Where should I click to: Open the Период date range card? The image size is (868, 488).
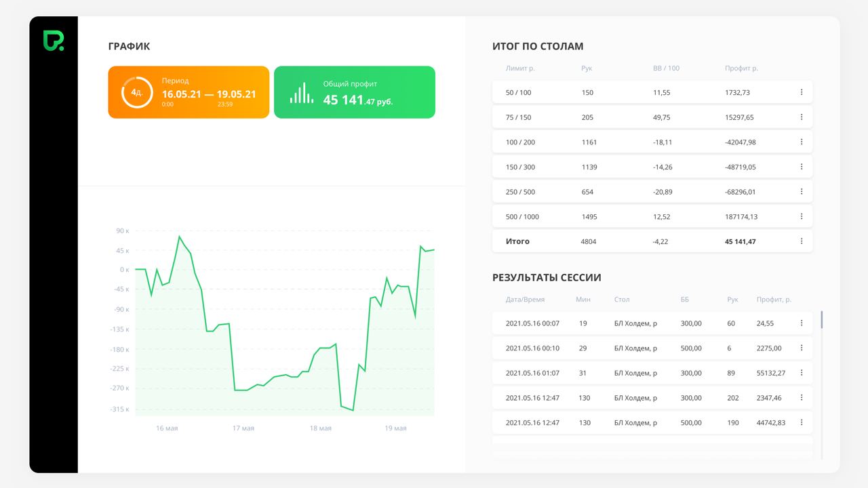[x=189, y=92]
